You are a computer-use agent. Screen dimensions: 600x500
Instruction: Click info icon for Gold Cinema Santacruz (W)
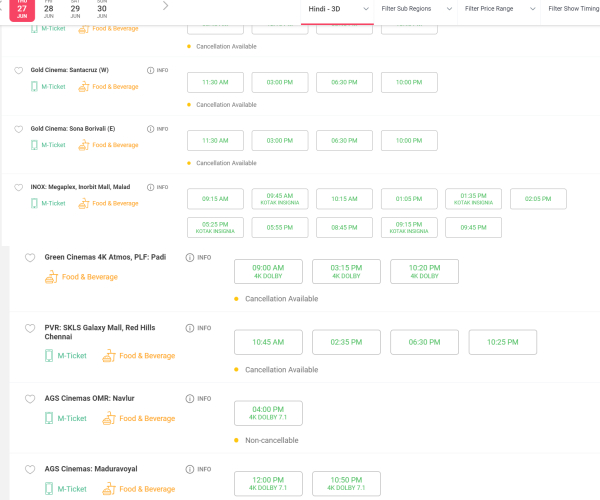(151, 71)
